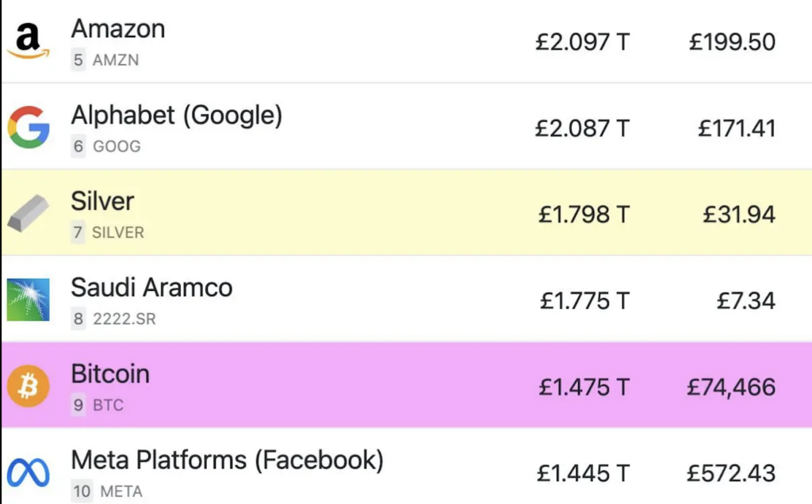
Task: Click the Meta infinity logo icon
Action: (x=29, y=472)
